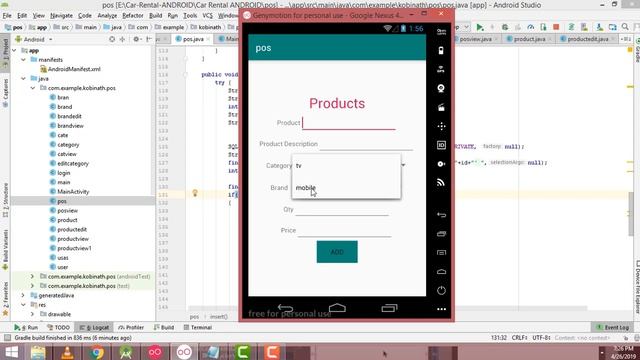Open the Terminal tool window
The image size is (640, 360).
coord(198,327)
